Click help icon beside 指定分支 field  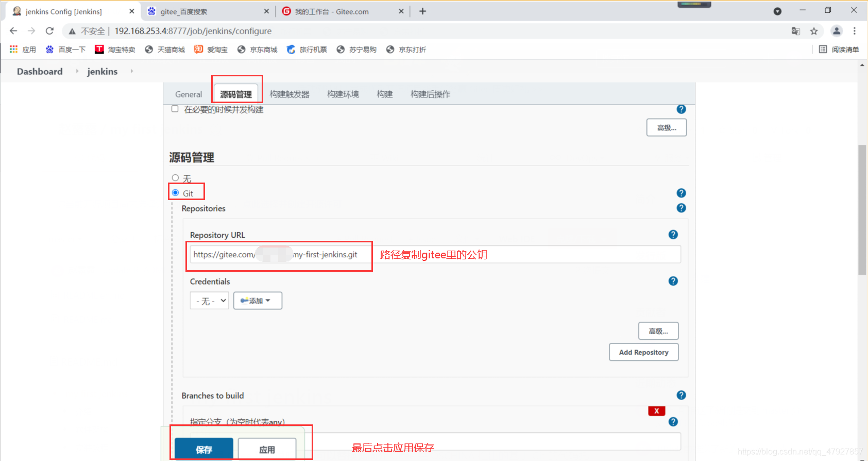pyautogui.click(x=673, y=422)
